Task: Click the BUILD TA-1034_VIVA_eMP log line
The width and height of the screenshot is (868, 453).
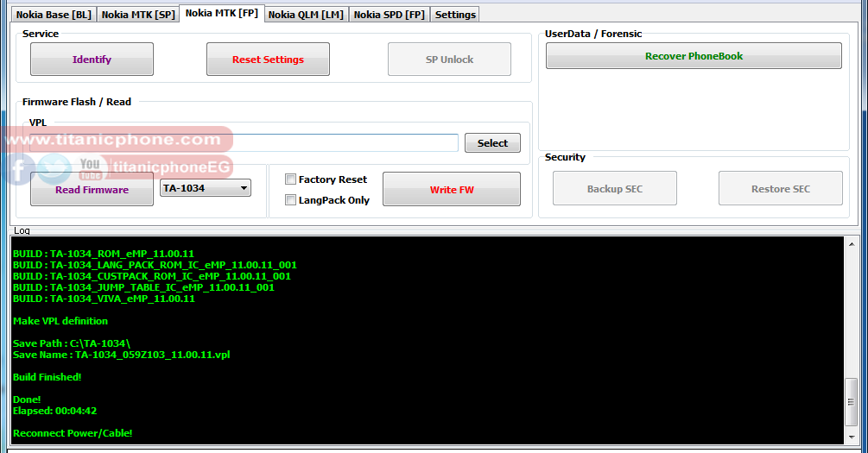Action: point(104,299)
